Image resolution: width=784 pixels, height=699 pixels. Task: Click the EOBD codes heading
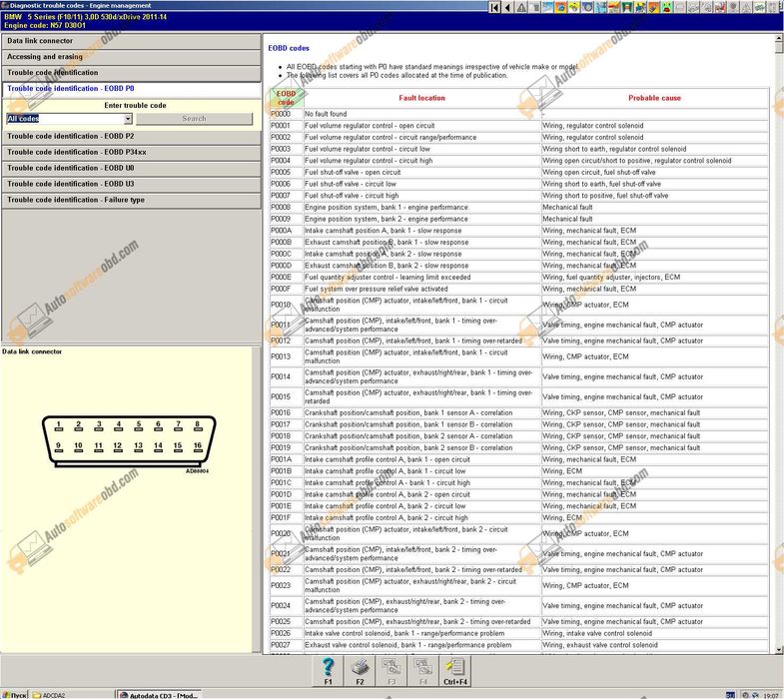point(289,48)
